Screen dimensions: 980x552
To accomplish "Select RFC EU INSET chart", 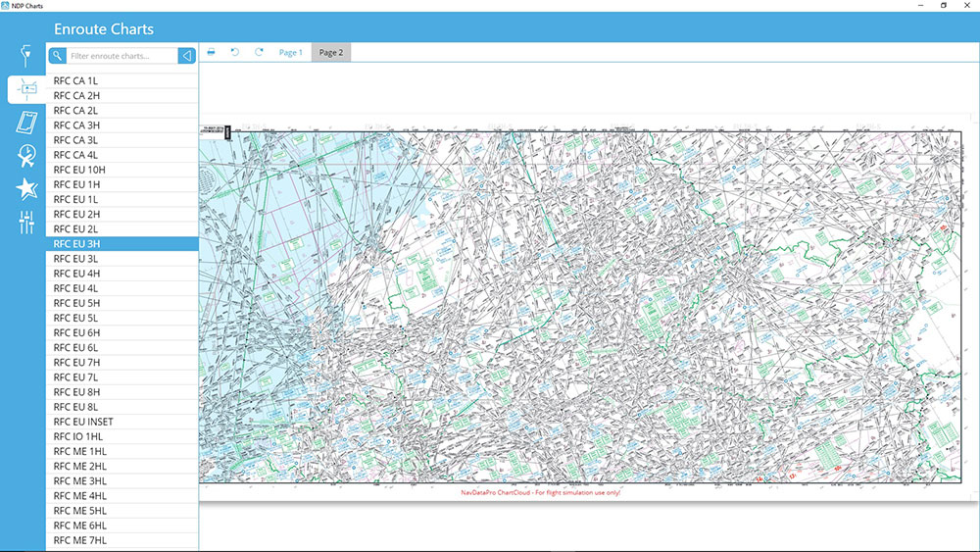I will click(122, 422).
